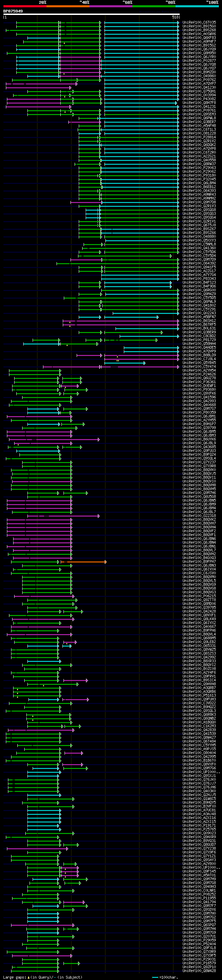Image resolution: width=222 pixels, height=980 pixels.
Task: Click the UniRef100_A5AT01 entry
Action: coord(199,875)
